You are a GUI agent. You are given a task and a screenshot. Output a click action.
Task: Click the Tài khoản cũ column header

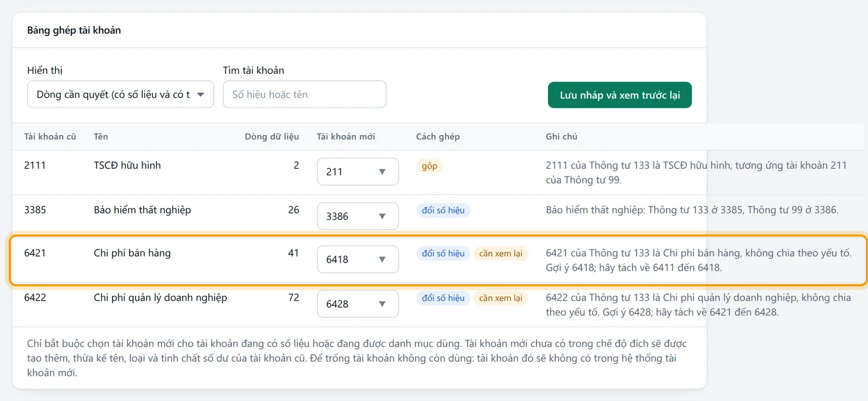(x=50, y=137)
